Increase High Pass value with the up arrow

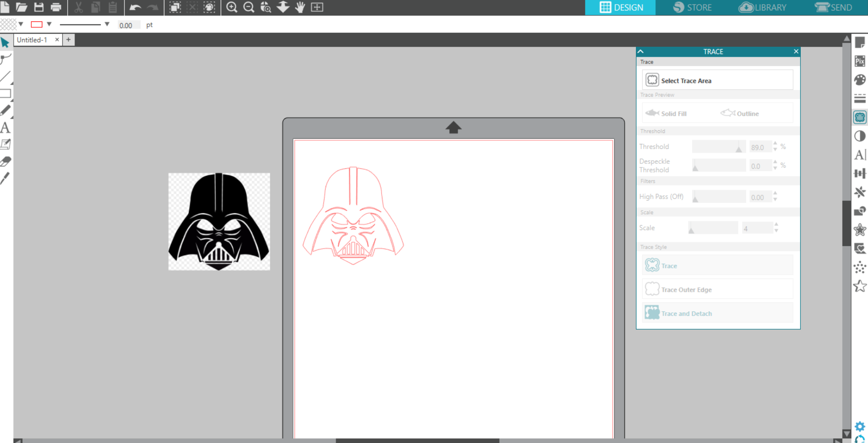click(x=775, y=193)
